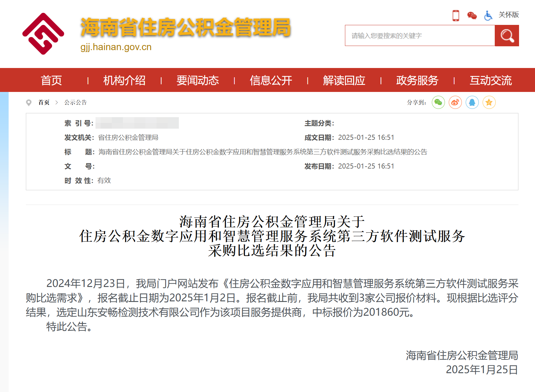535x392 pixels.
Task: Click signature 海南省住房公积金管理局 at bottom
Action: tap(462, 355)
